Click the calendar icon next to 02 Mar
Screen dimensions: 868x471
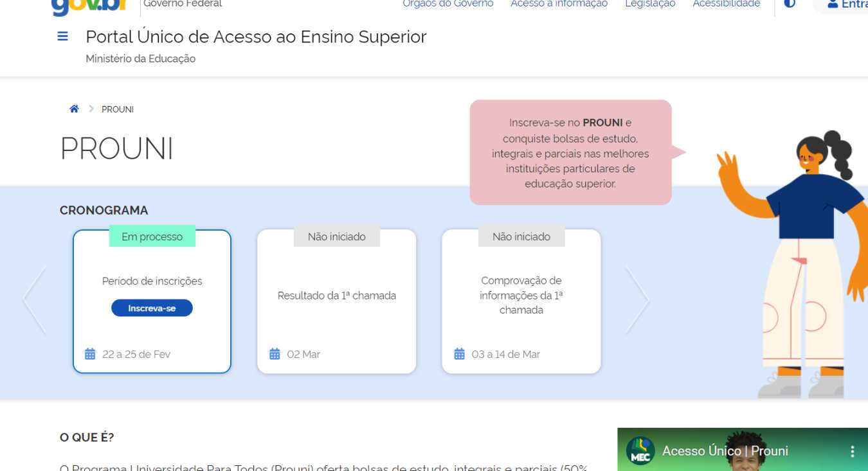(x=275, y=354)
